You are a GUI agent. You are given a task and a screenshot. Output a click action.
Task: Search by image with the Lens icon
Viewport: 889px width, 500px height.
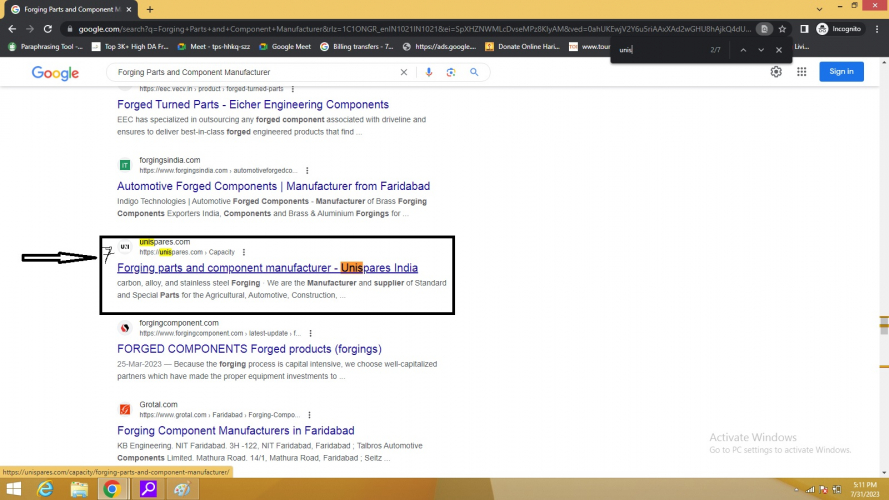coord(451,72)
